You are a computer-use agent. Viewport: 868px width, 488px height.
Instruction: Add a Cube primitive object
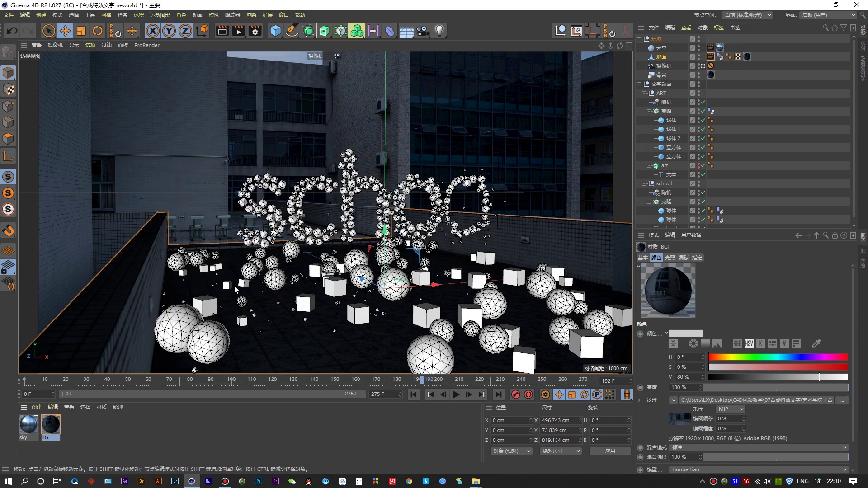pyautogui.click(x=275, y=31)
